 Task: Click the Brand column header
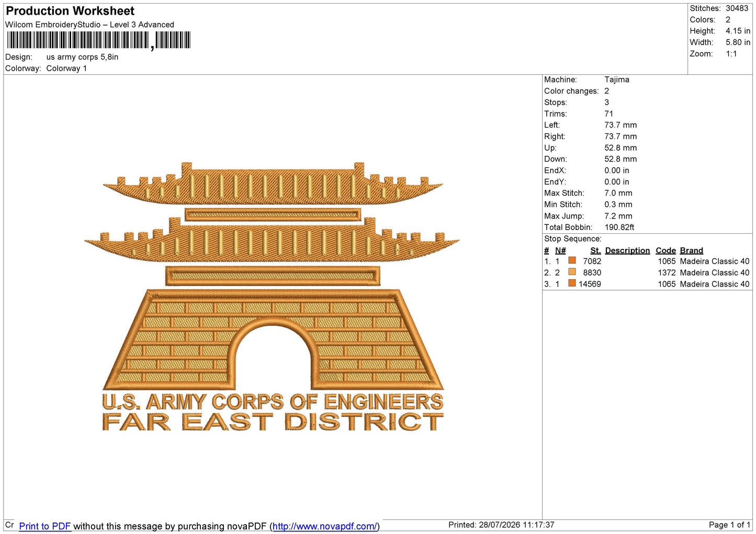pyautogui.click(x=691, y=251)
